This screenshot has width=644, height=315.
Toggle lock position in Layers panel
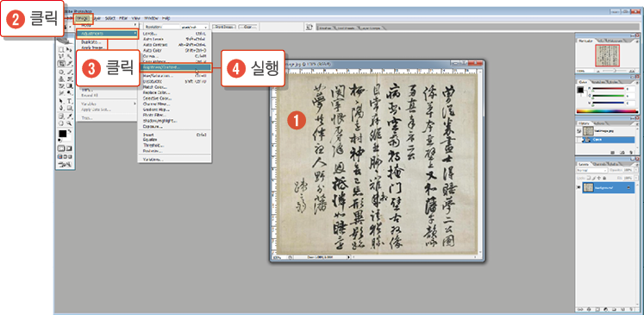coord(599,178)
